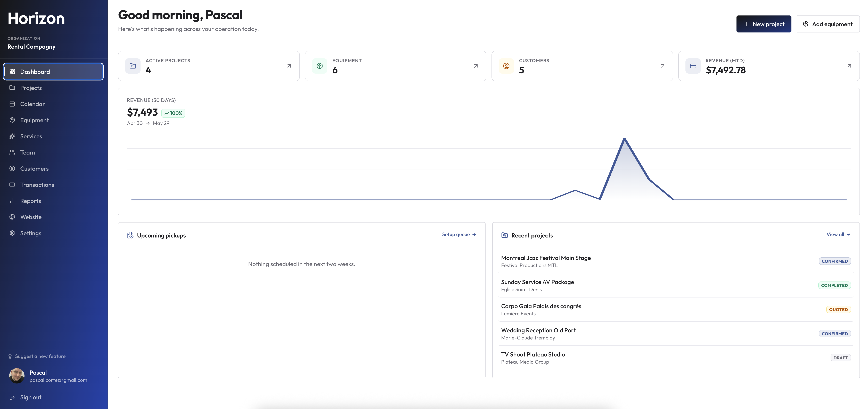Click the revenue chart peak point

[624, 139]
